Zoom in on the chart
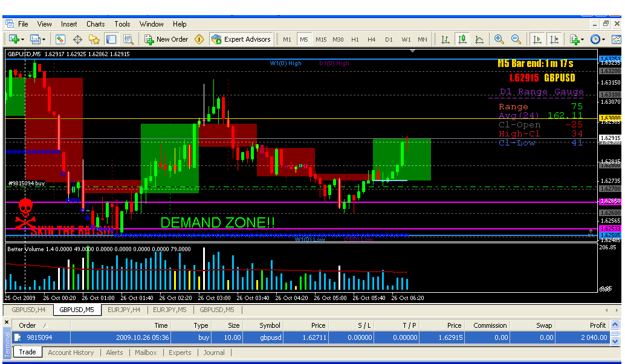The image size is (625, 364). tap(499, 39)
